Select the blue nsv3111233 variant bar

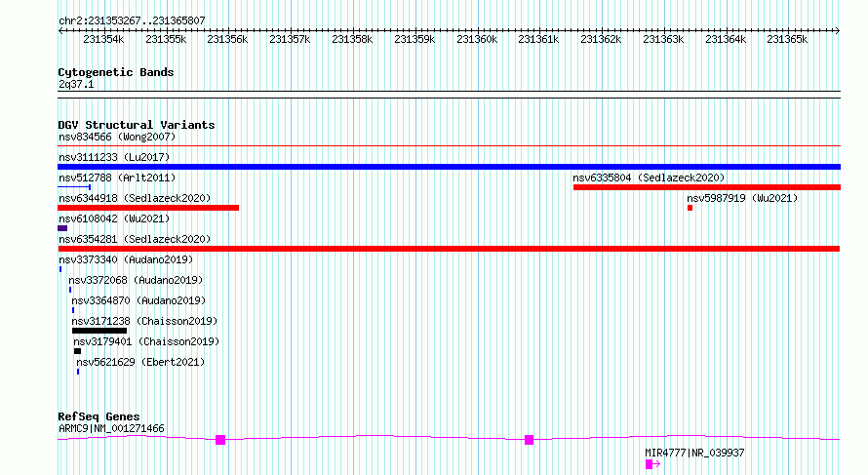(x=449, y=167)
